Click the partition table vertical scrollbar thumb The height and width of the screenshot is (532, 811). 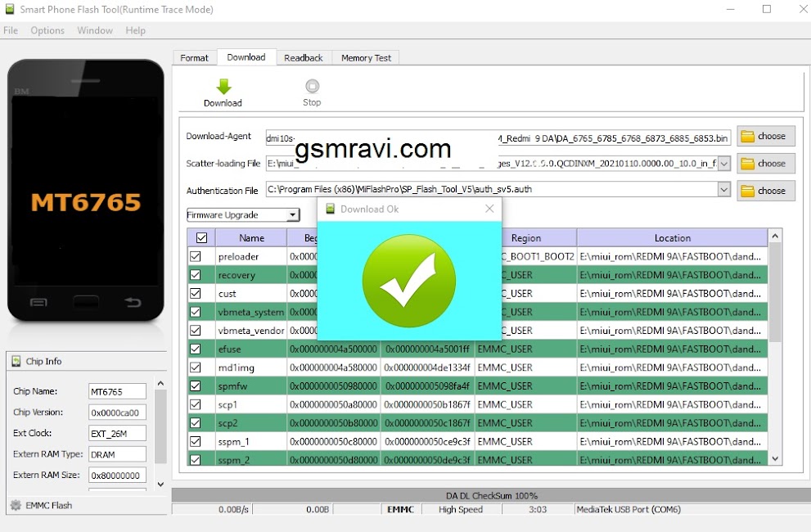775,293
